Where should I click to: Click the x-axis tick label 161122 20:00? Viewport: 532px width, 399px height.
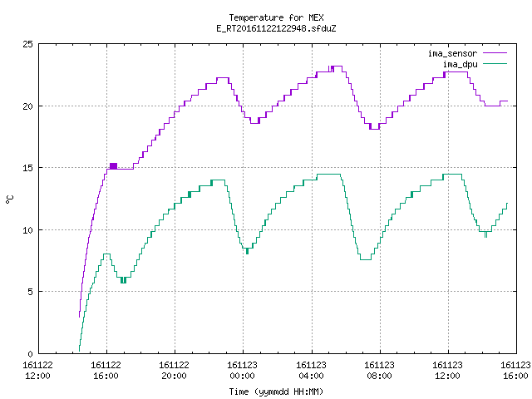174,370
